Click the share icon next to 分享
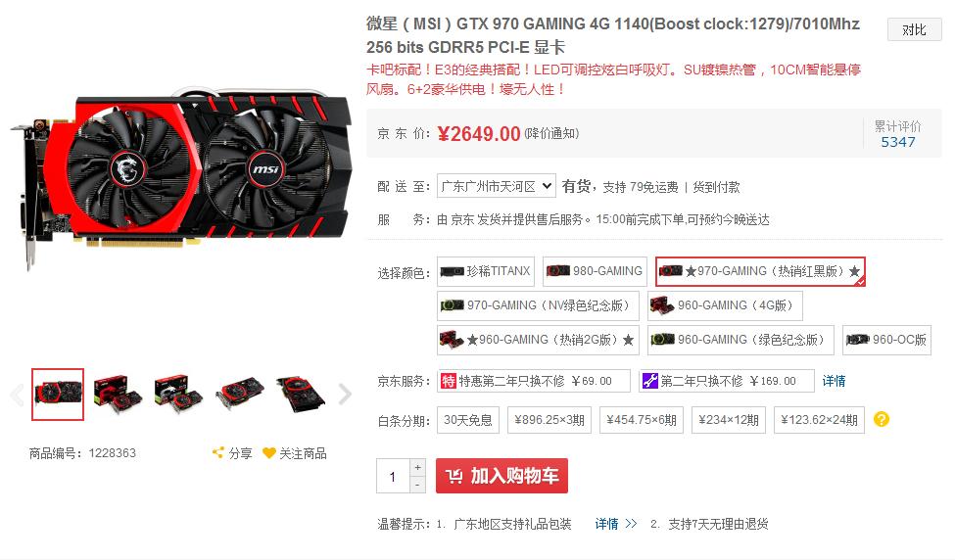This screenshot has height=560, width=955. click(218, 452)
